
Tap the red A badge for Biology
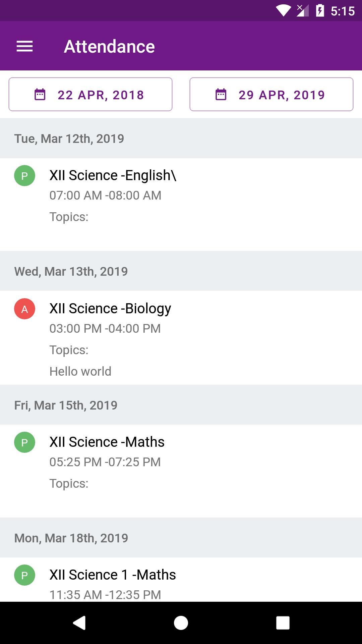pyautogui.click(x=24, y=309)
